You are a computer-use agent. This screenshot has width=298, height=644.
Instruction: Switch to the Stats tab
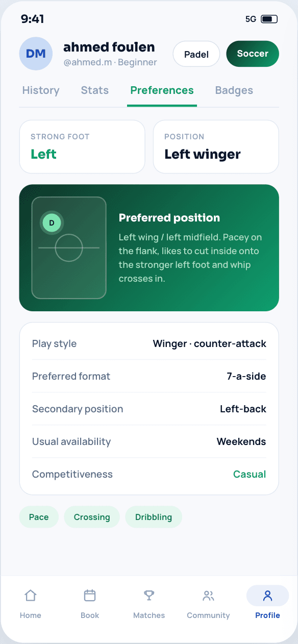click(95, 90)
